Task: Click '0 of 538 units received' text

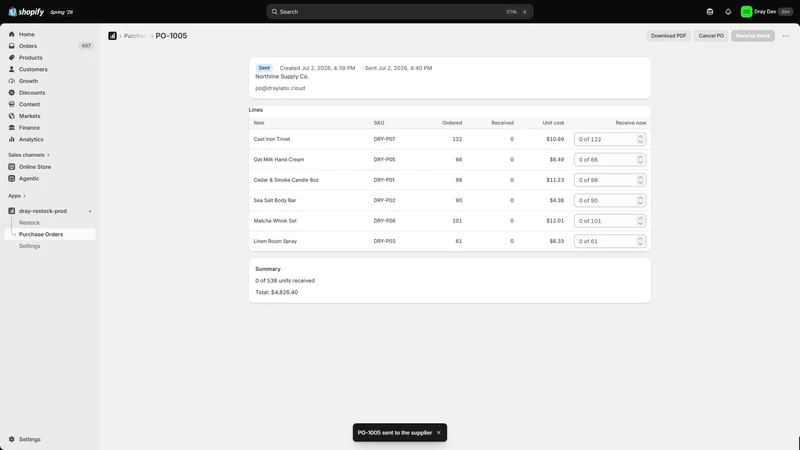Action: point(285,281)
